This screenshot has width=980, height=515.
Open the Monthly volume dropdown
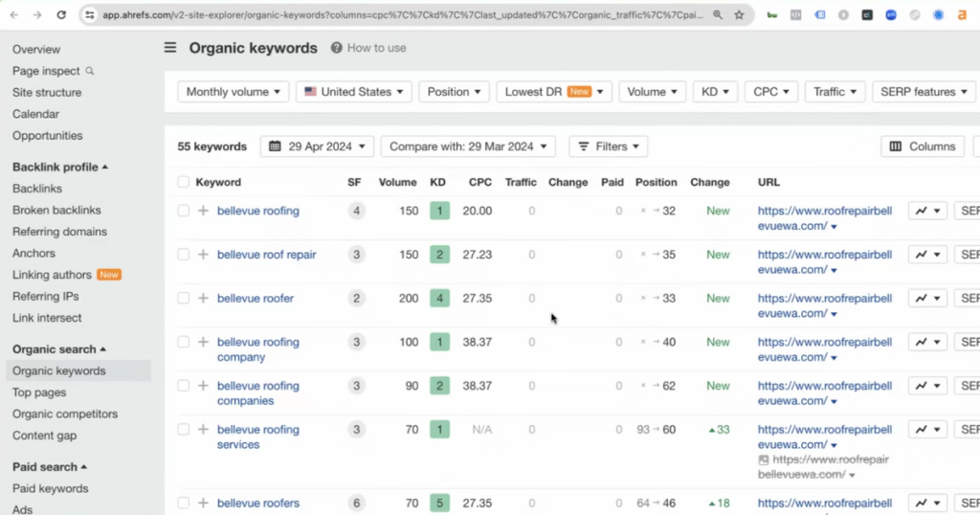click(234, 92)
